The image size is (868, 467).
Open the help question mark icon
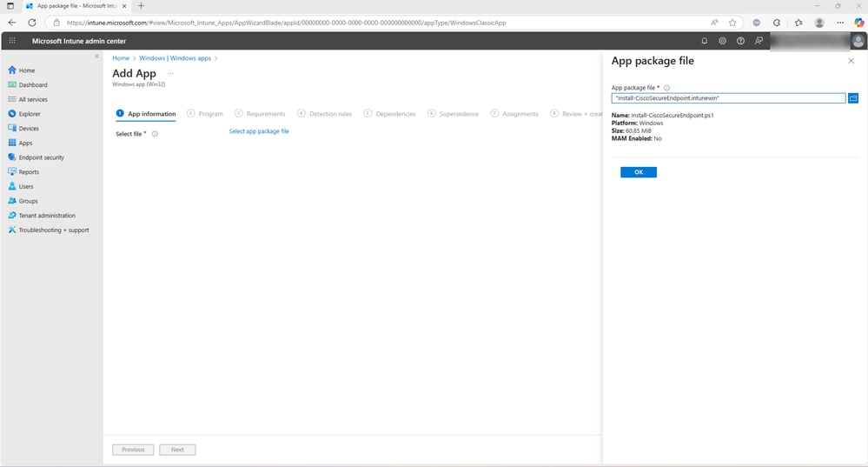740,41
